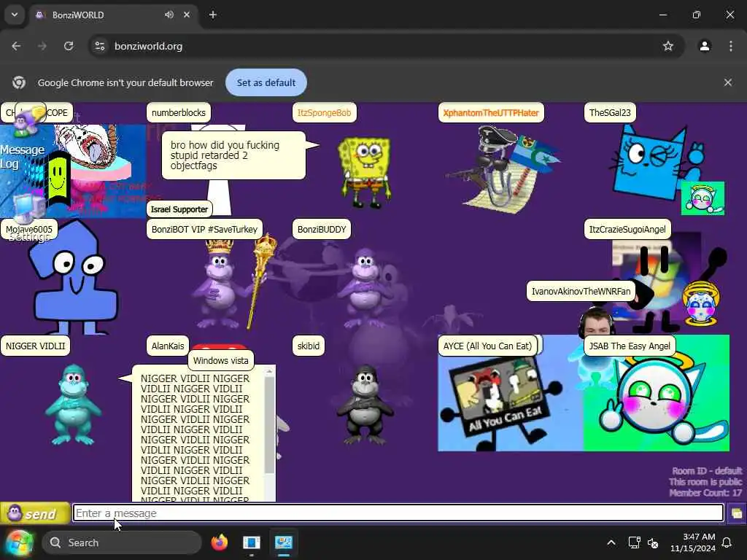Screen dimensions: 747x560
Task: Click the AlanKais name tag
Action: coord(168,346)
